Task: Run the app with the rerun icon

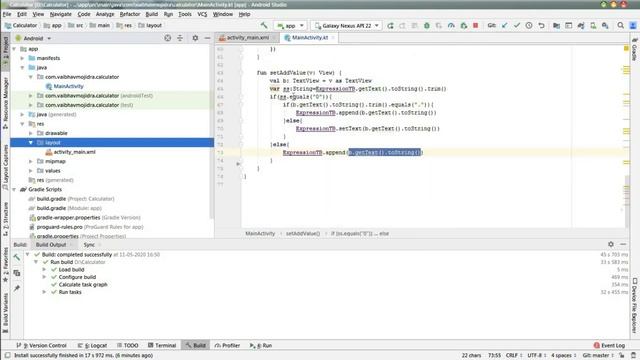Action: tap(391, 25)
